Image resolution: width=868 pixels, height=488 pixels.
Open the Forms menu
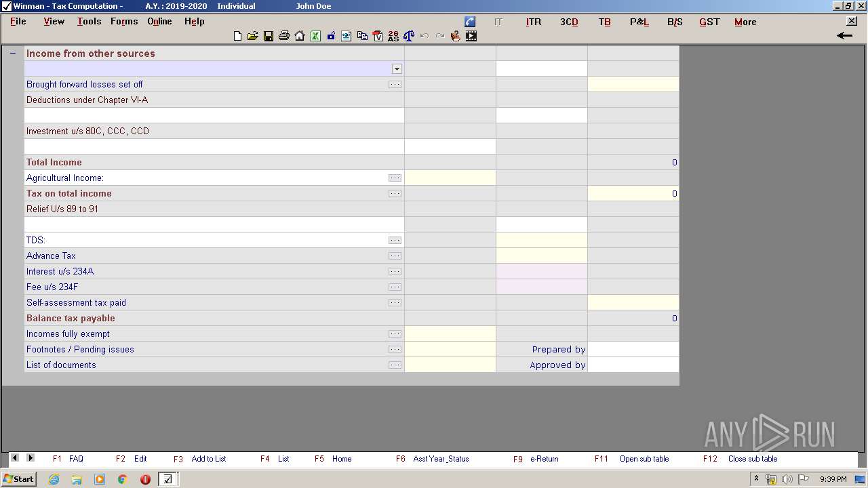124,21
